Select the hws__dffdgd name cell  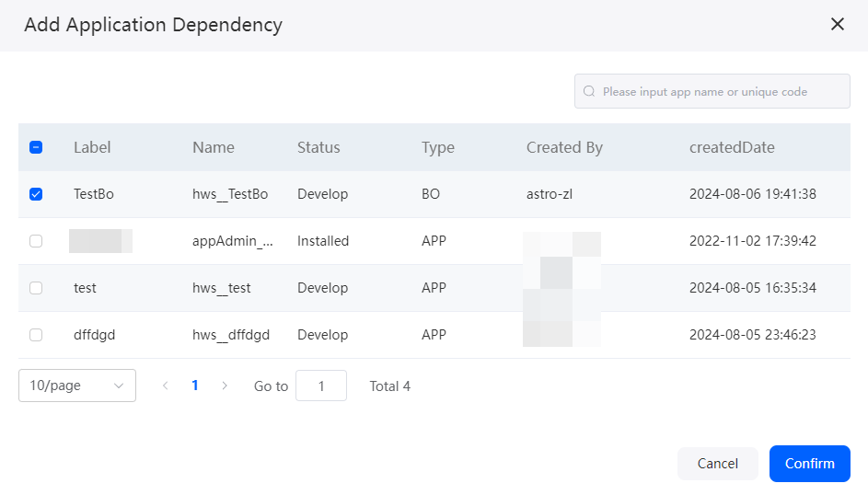coord(231,335)
